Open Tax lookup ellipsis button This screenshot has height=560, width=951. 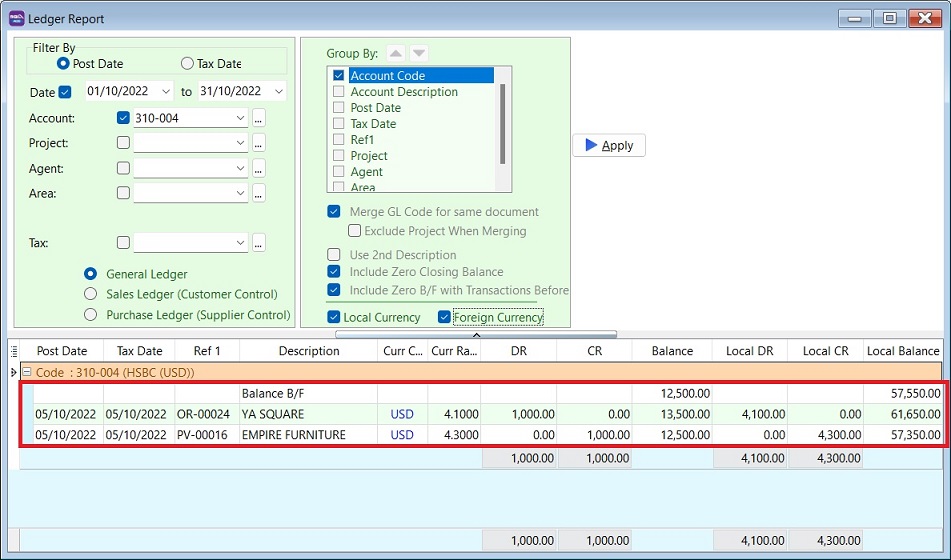pyautogui.click(x=259, y=242)
